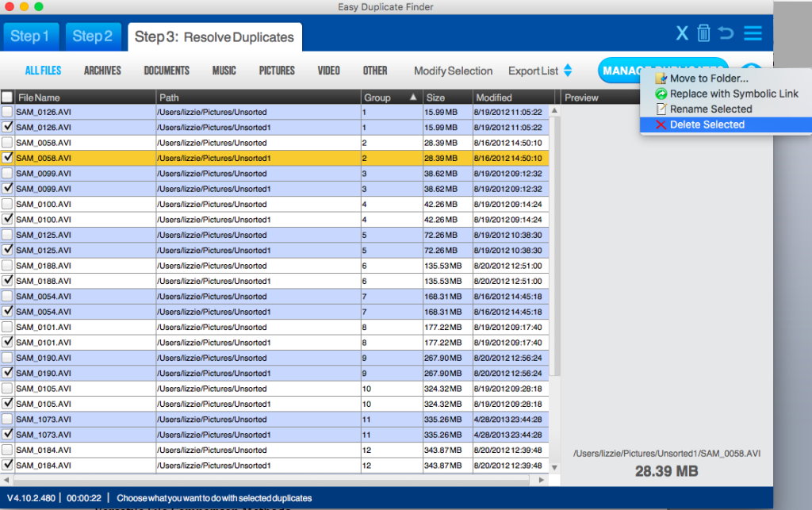Click horizontal scroll left arrow
Screen dimensions: 812x510
pos(6,480)
